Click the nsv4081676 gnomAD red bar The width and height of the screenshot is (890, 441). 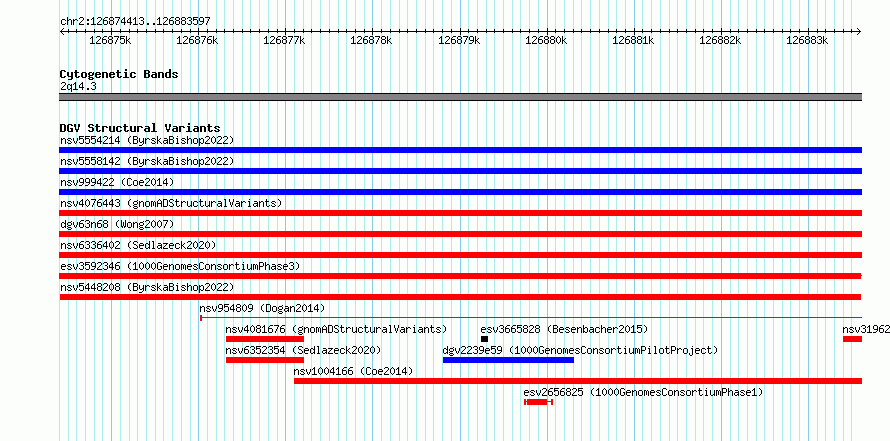point(265,339)
